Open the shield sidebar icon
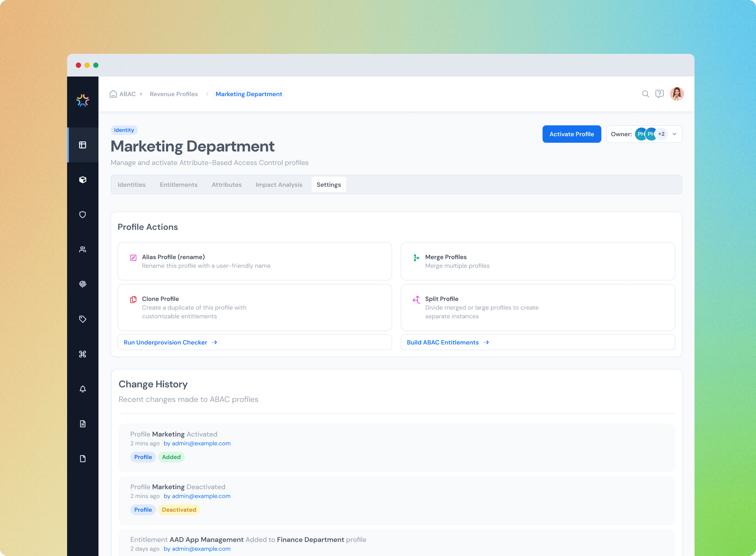 pos(83,215)
